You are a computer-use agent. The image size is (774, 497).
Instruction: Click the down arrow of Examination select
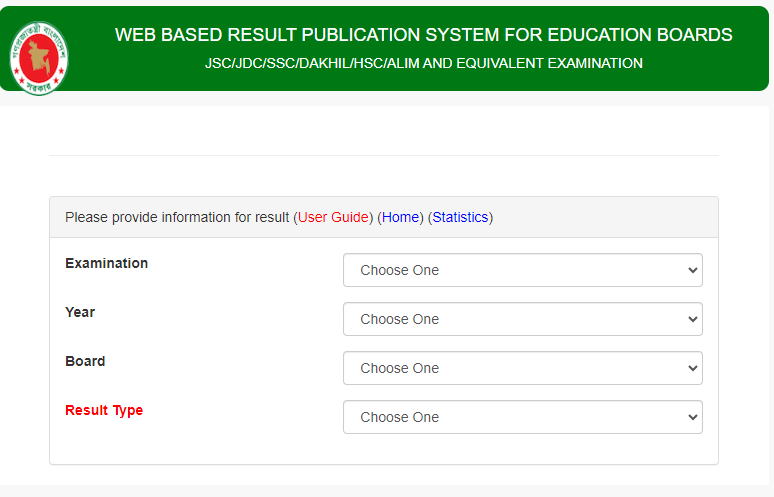tap(692, 270)
